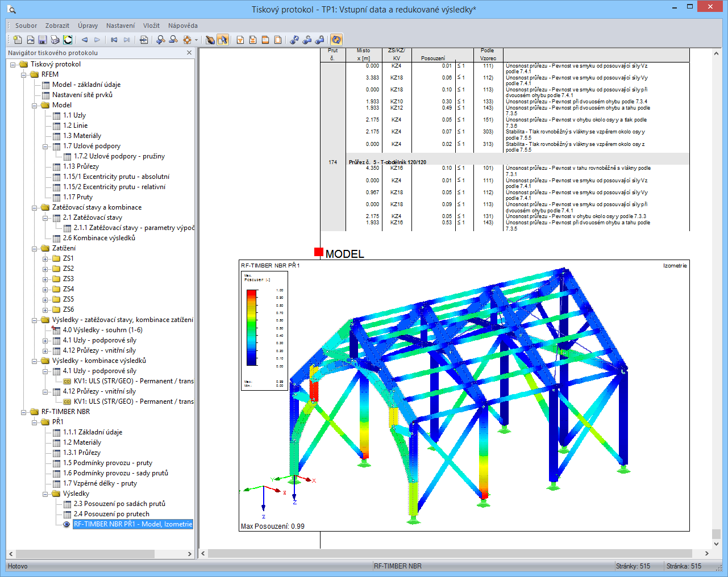Click the last of three chain-link icons
Screen dimensions: 728x577
tap(319, 40)
